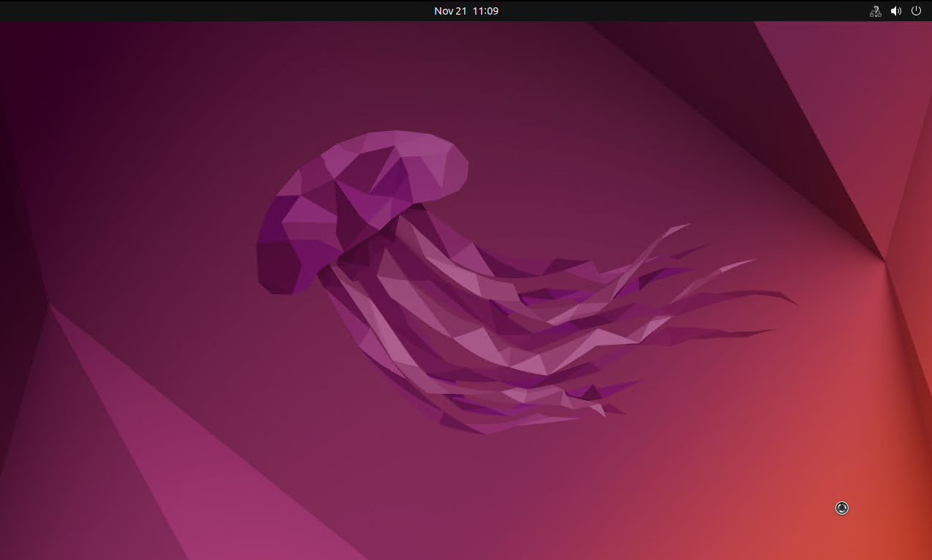Open the wired network status icon
This screenshot has height=560, width=932.
click(875, 11)
